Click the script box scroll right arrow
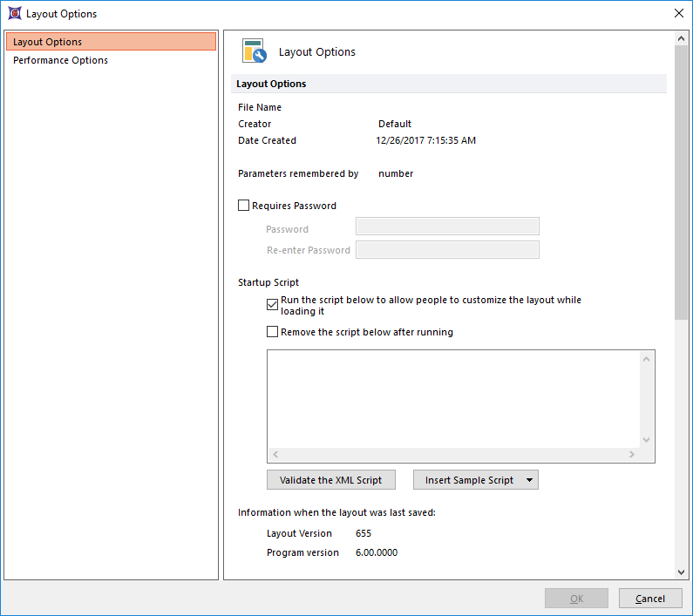The image size is (693, 616). 632,455
